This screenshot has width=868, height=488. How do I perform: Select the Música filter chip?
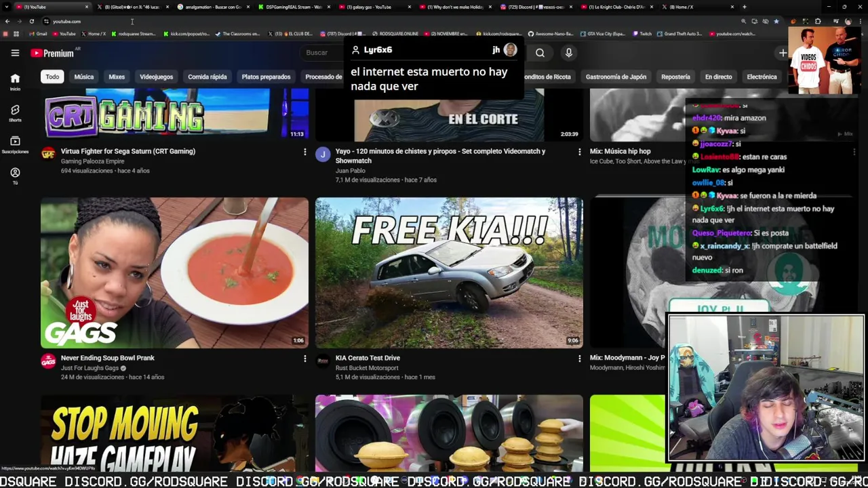84,77
